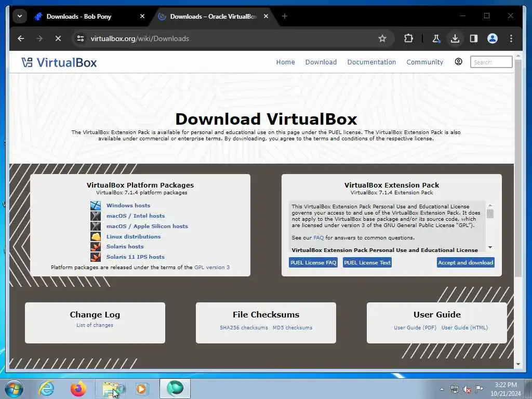Open User Guide (HTML) link
The width and height of the screenshot is (532, 399).
click(464, 328)
